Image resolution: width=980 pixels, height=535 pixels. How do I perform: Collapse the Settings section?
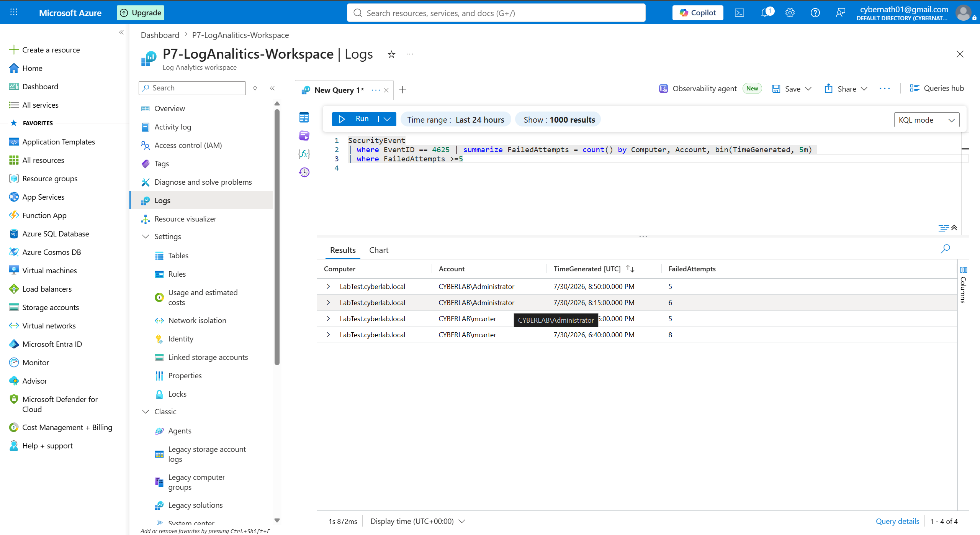coord(146,236)
